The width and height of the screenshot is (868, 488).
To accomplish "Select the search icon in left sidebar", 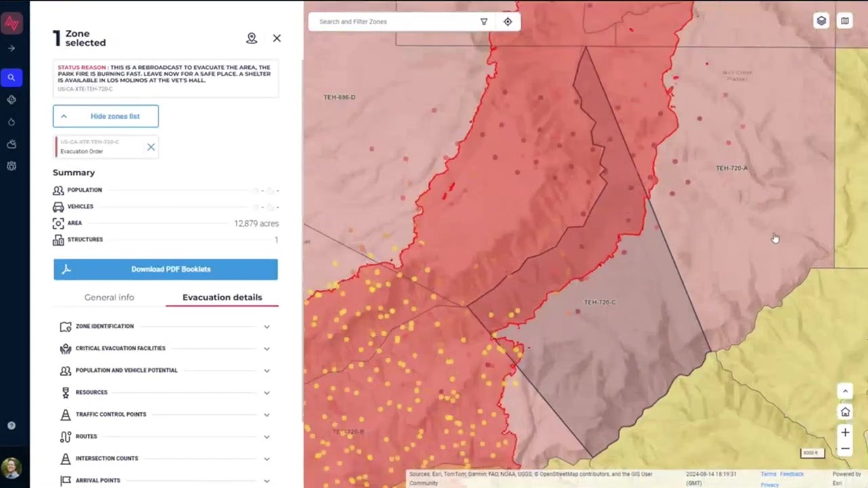I will (12, 78).
